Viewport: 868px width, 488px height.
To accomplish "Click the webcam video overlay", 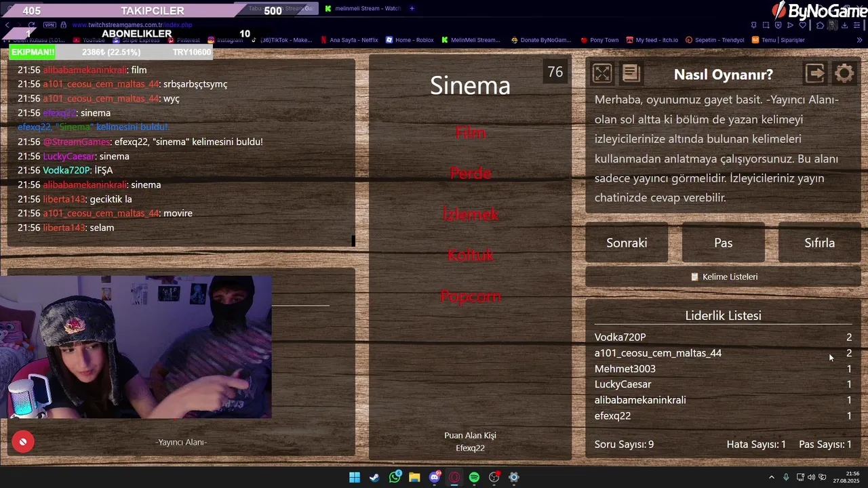I will click(x=136, y=346).
